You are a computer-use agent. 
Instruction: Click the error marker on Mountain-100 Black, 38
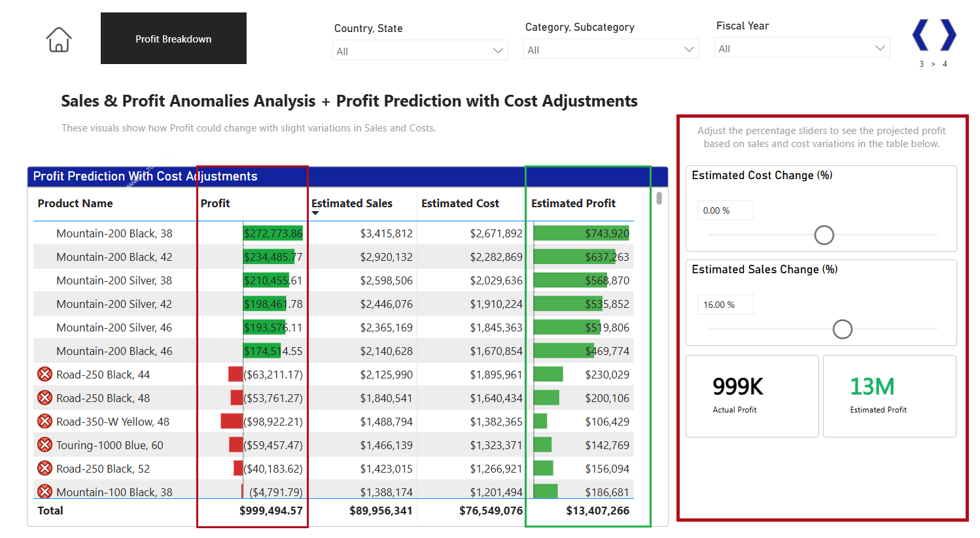point(44,491)
